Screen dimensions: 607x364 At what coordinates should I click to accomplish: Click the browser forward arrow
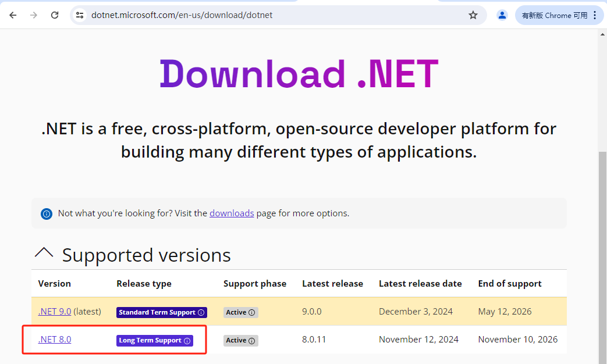click(34, 15)
